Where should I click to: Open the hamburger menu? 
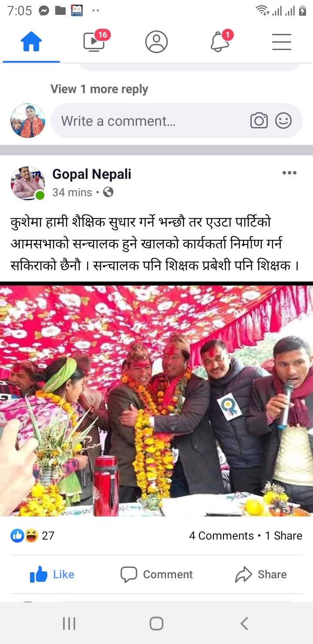282,42
